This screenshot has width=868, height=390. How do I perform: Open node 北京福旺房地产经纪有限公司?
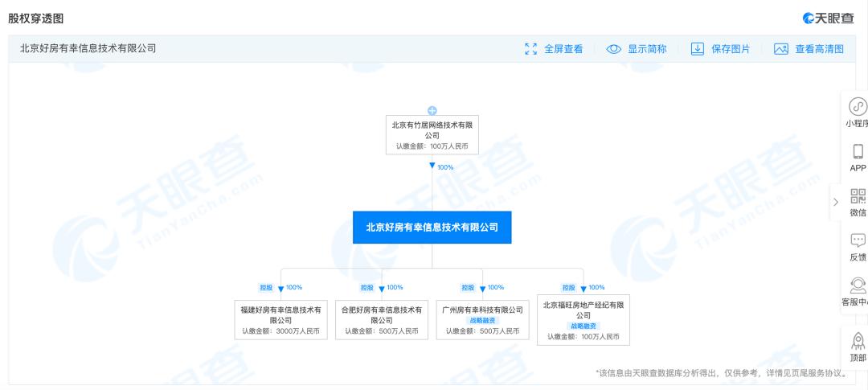coord(583,320)
